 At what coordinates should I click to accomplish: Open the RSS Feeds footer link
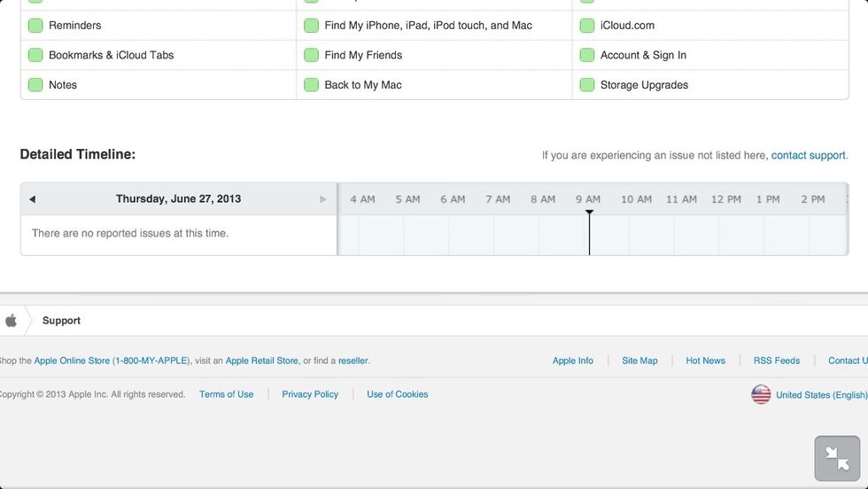(777, 361)
